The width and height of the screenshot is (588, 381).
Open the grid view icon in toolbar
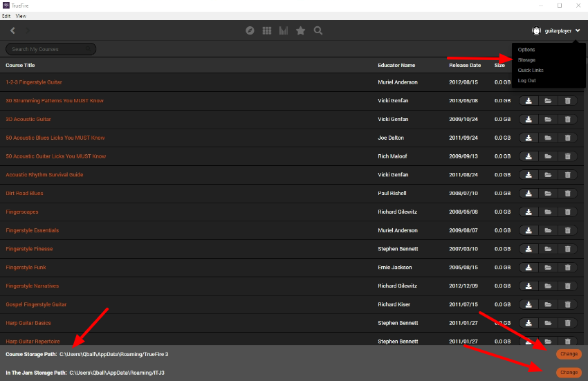267,30
